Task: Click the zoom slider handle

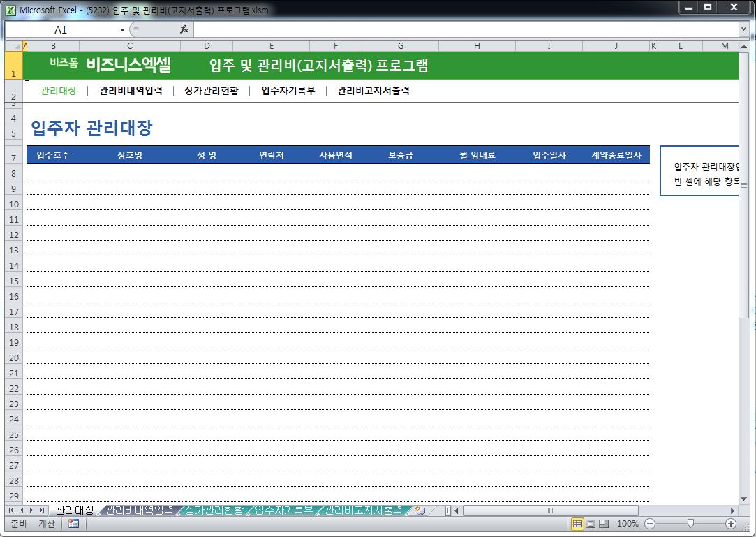Action: pyautogui.click(x=690, y=524)
